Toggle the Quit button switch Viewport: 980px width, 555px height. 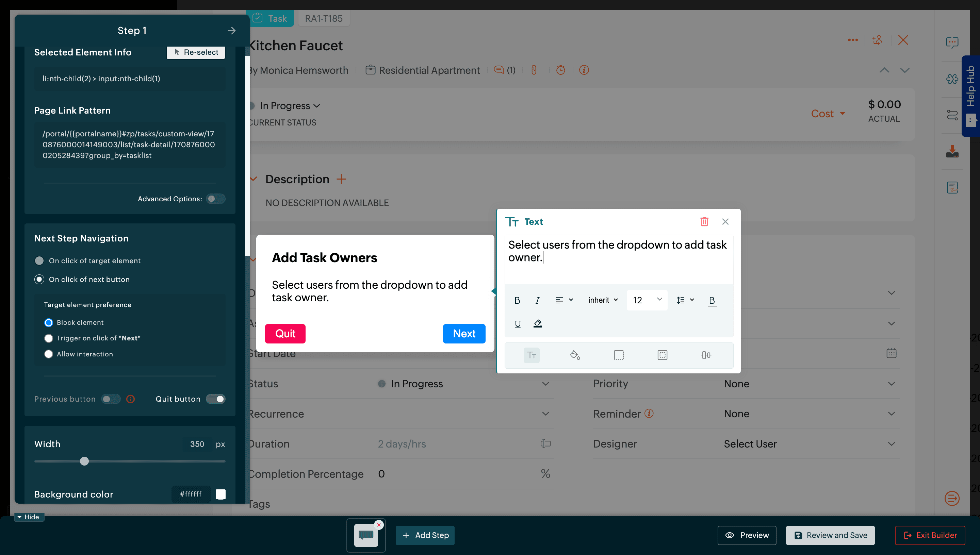coord(216,399)
